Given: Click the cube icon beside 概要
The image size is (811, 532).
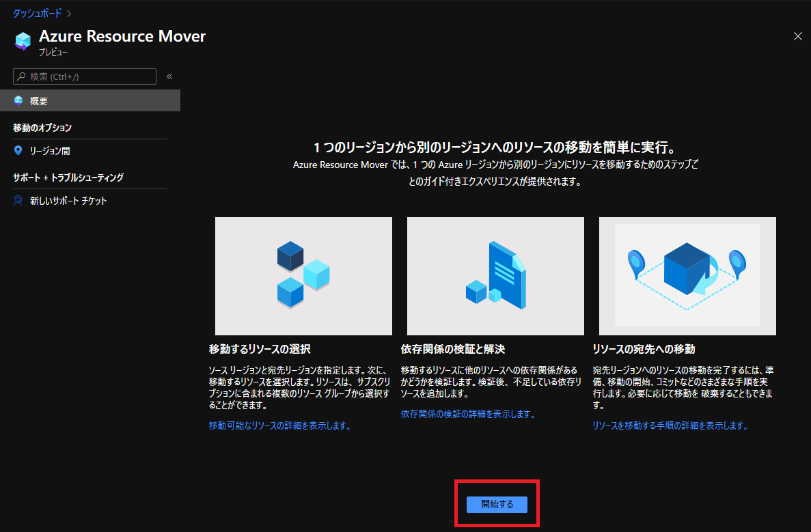Looking at the screenshot, I should 18,100.
